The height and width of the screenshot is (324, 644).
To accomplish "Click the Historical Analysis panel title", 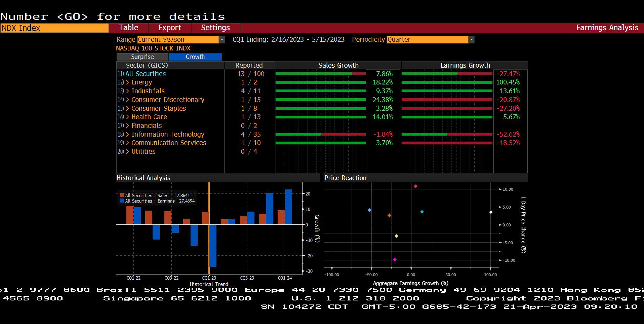I will 144,178.
